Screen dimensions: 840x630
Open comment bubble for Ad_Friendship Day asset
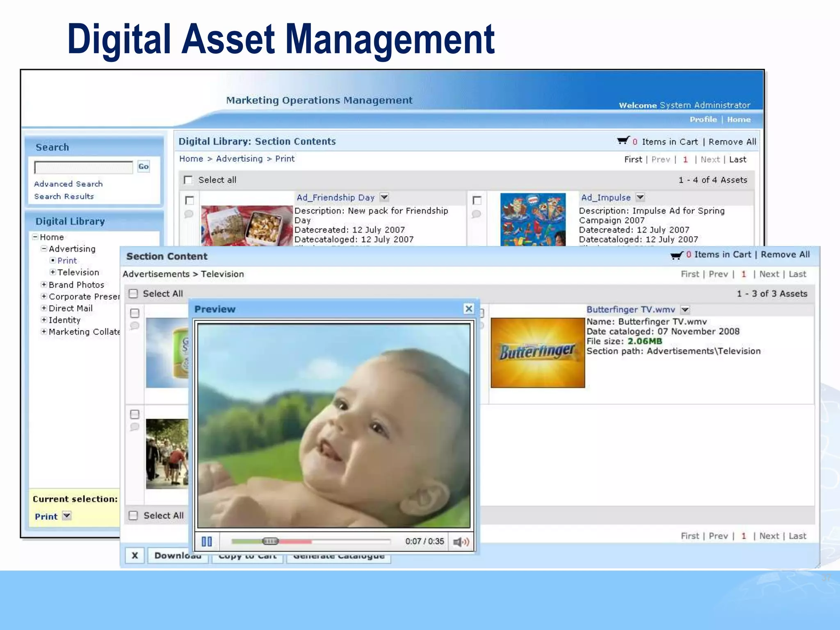click(189, 214)
